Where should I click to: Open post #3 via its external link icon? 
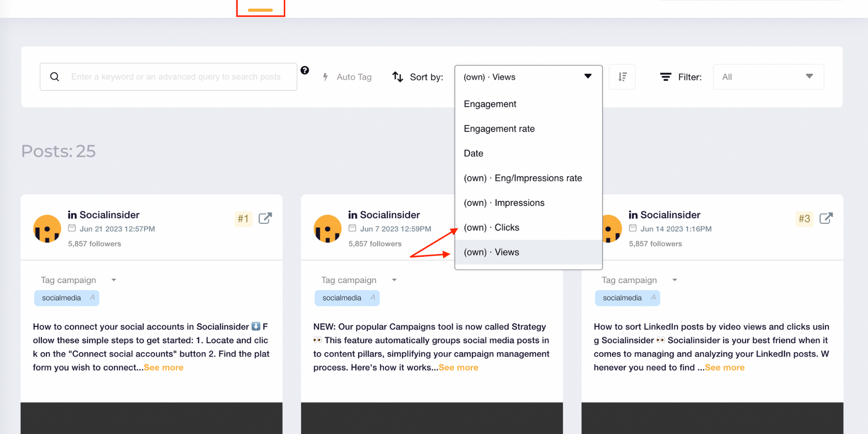click(x=826, y=218)
